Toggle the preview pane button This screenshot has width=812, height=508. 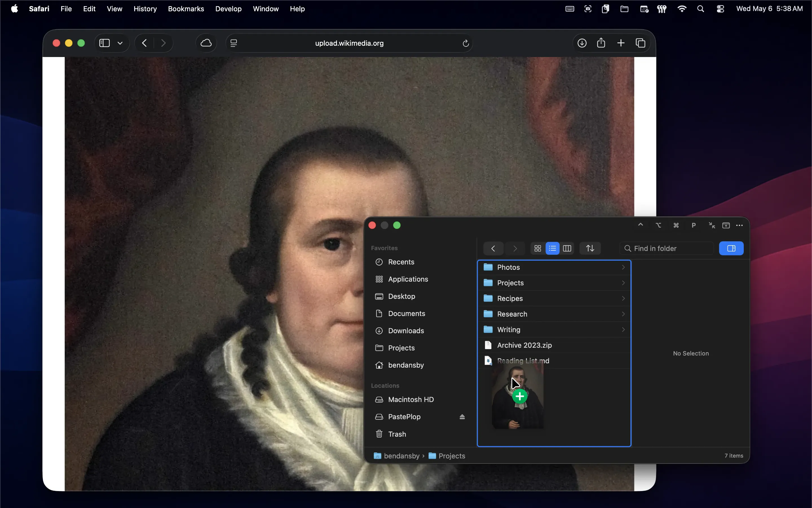[x=731, y=248]
